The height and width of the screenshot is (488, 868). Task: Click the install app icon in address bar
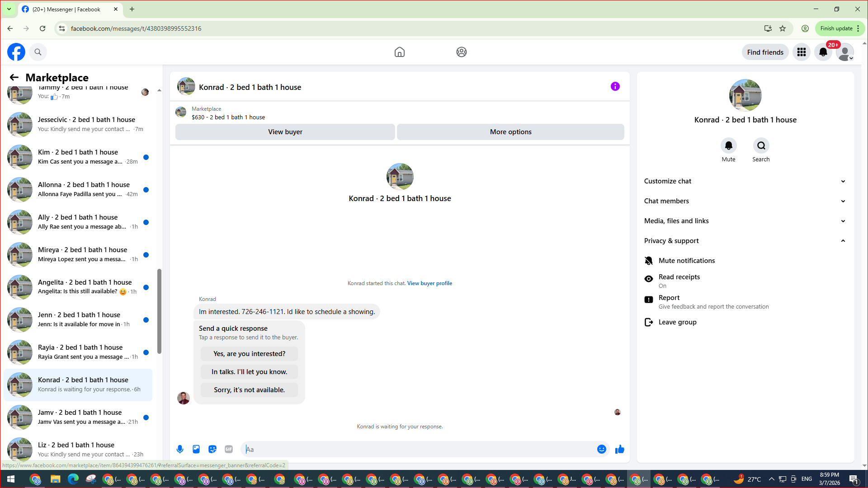[768, 28]
